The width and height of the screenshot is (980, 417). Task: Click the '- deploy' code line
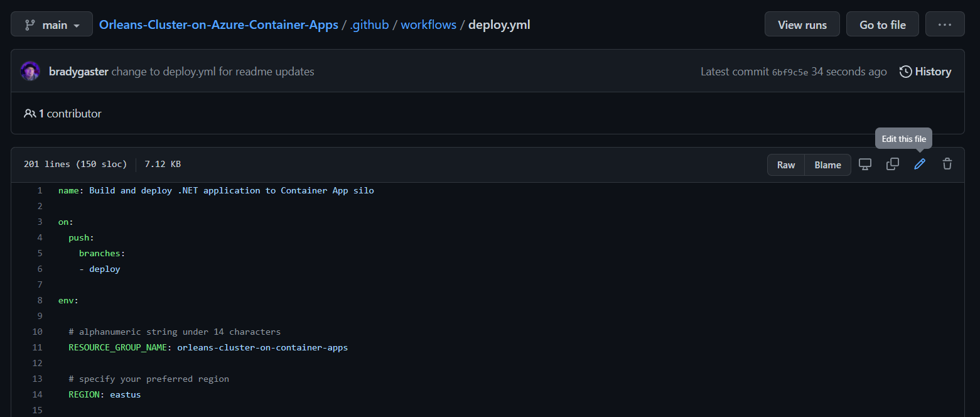click(x=100, y=269)
